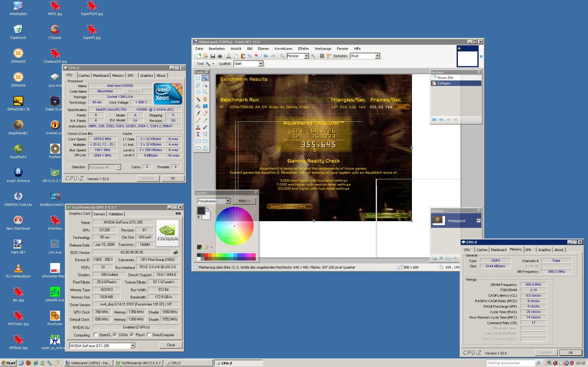Switch to Sensors tab in GPU-Z
Viewport: 588px width, 367px height.
[x=99, y=214]
